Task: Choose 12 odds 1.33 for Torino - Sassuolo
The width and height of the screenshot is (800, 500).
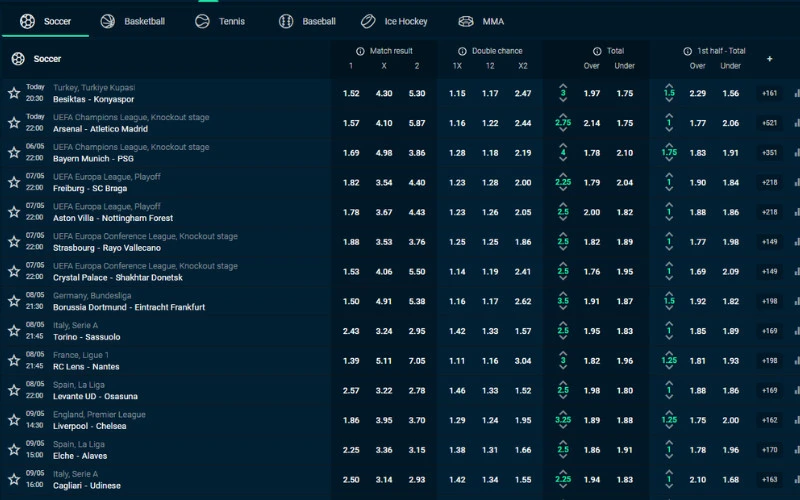Action: (490, 331)
